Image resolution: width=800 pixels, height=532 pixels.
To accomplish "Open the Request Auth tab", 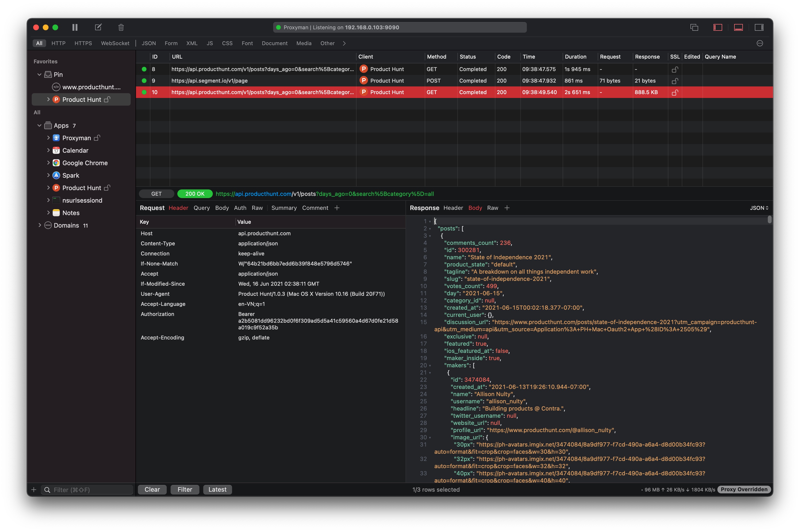I will click(x=240, y=208).
